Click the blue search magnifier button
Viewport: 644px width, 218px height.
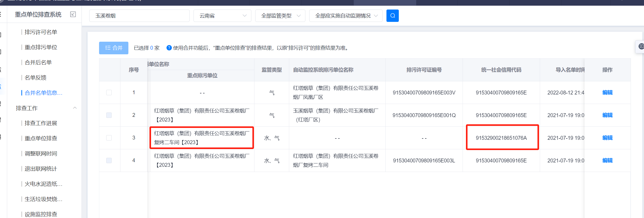tap(392, 16)
